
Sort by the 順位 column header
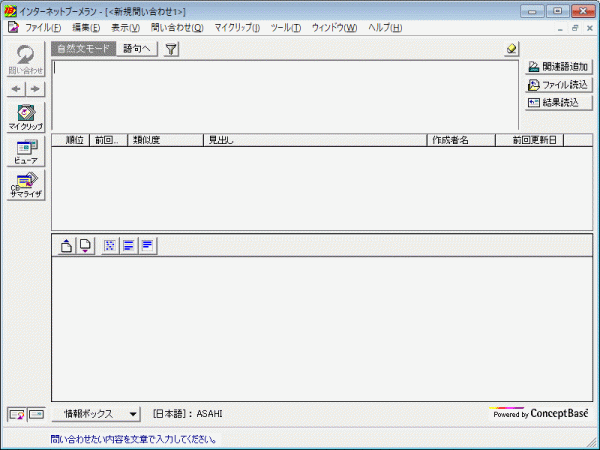[71, 140]
